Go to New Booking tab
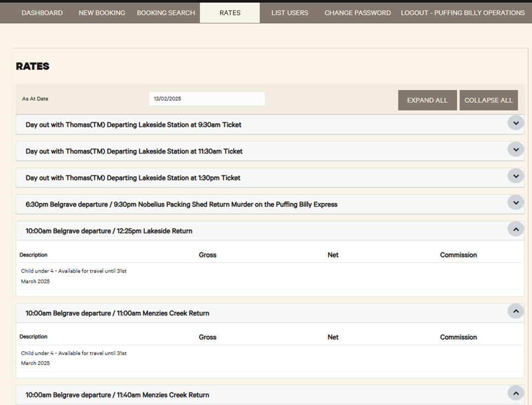The image size is (532, 405). click(102, 13)
